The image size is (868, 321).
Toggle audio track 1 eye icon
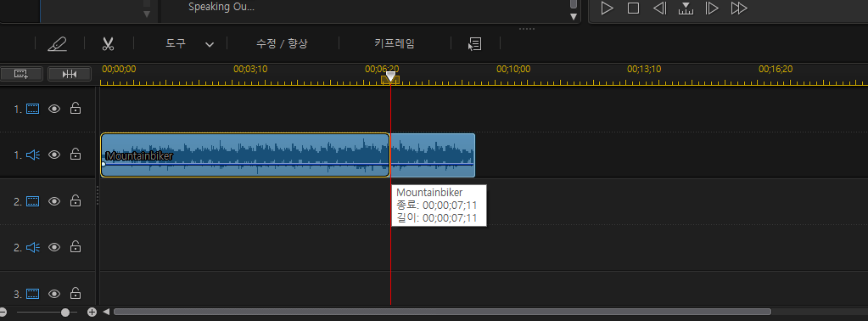pos(53,155)
